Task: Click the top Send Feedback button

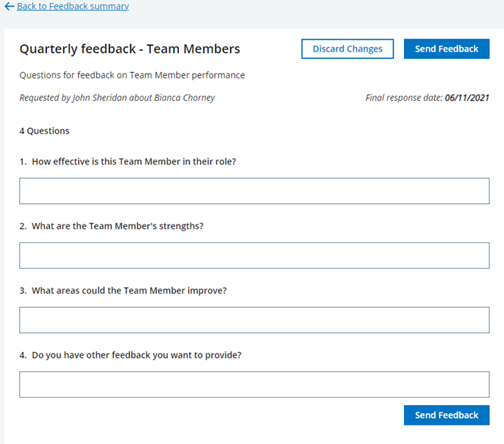Action: [x=446, y=49]
